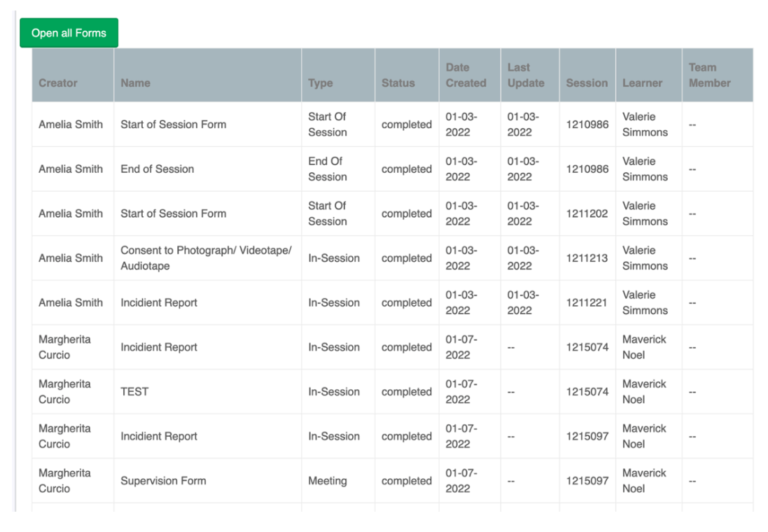
Task: Select the Meeting type cell
Action: tap(327, 481)
